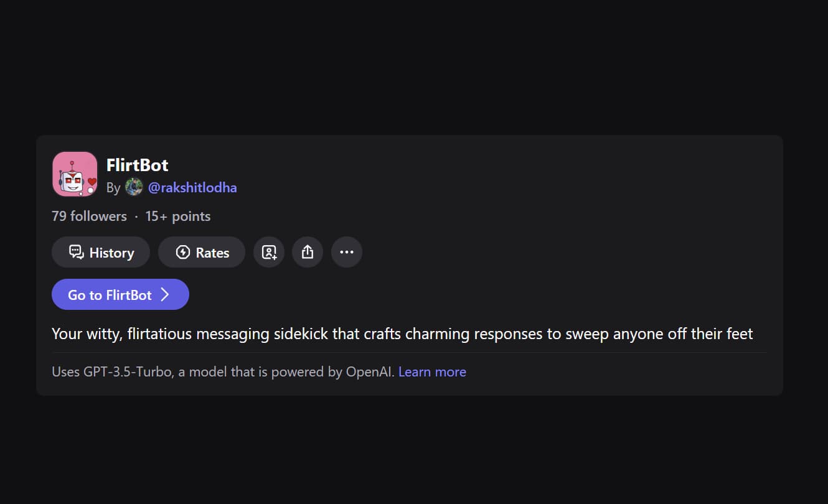Open the History label text
Screen dimensions: 828x504
[111, 253]
